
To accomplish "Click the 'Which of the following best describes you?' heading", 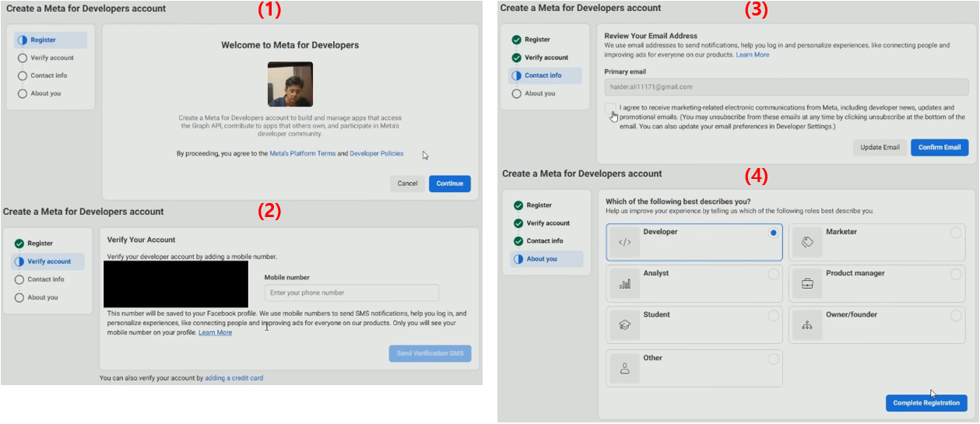I will click(x=678, y=201).
